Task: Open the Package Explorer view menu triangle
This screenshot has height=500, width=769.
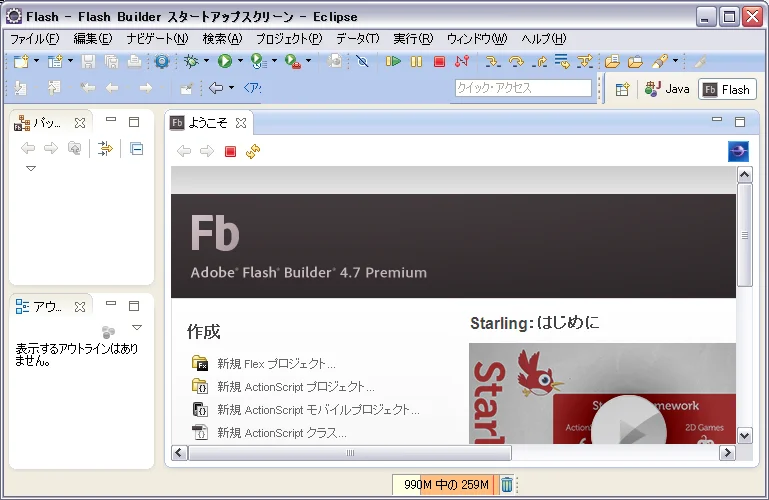Action: coord(31,169)
